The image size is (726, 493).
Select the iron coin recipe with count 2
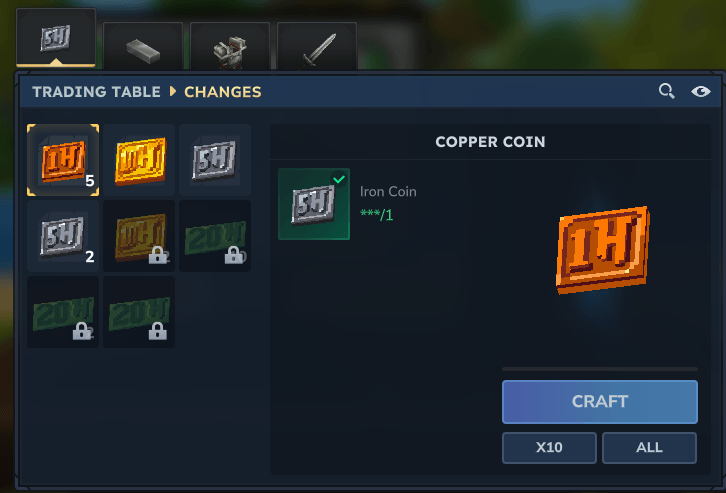[x=63, y=236]
